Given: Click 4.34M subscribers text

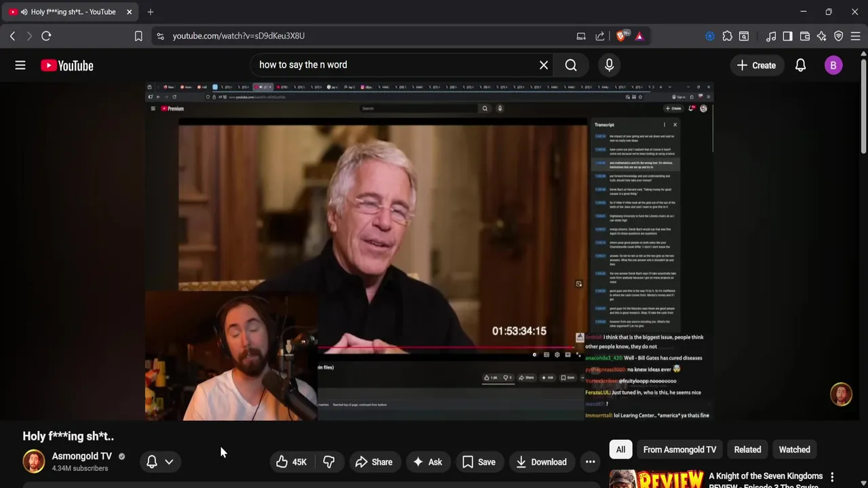Looking at the screenshot, I should pyautogui.click(x=80, y=468).
